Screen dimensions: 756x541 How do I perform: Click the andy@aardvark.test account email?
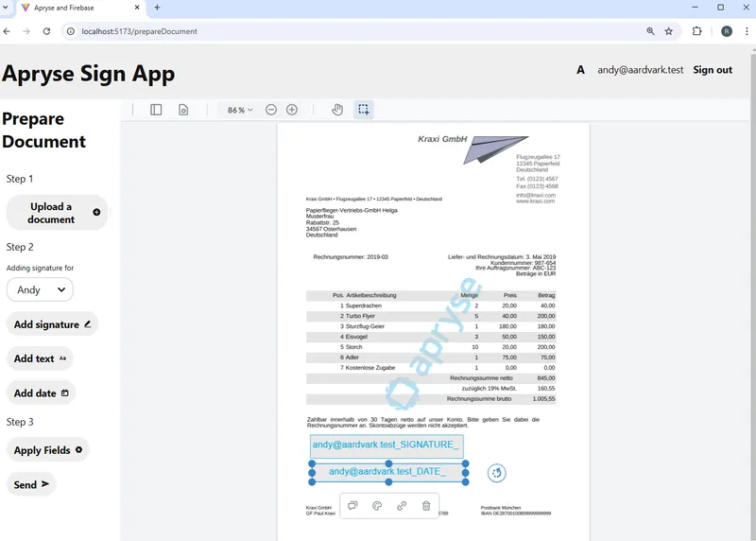point(641,70)
